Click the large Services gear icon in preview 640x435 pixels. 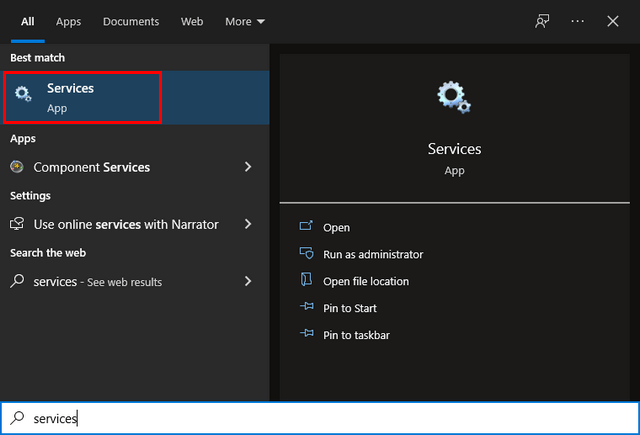click(x=454, y=97)
